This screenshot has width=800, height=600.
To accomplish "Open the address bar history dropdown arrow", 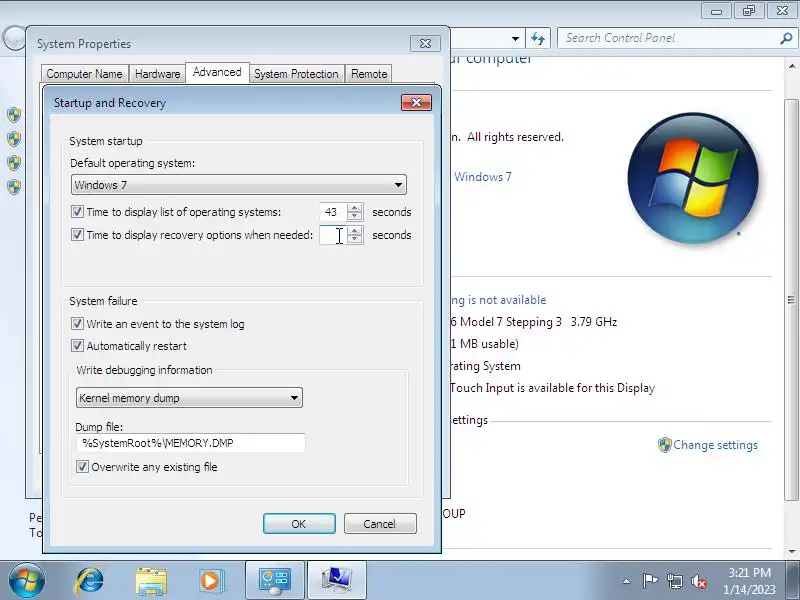I will [515, 39].
